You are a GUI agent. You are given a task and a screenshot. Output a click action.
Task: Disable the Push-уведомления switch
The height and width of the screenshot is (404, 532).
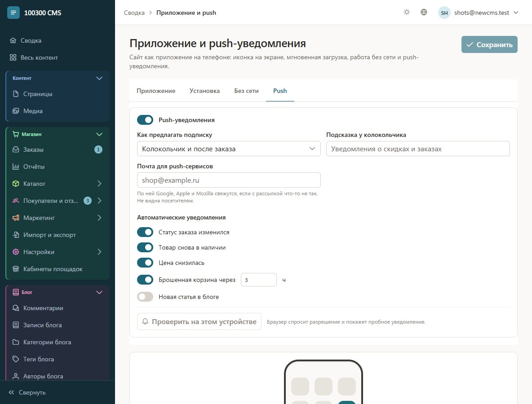(x=145, y=120)
